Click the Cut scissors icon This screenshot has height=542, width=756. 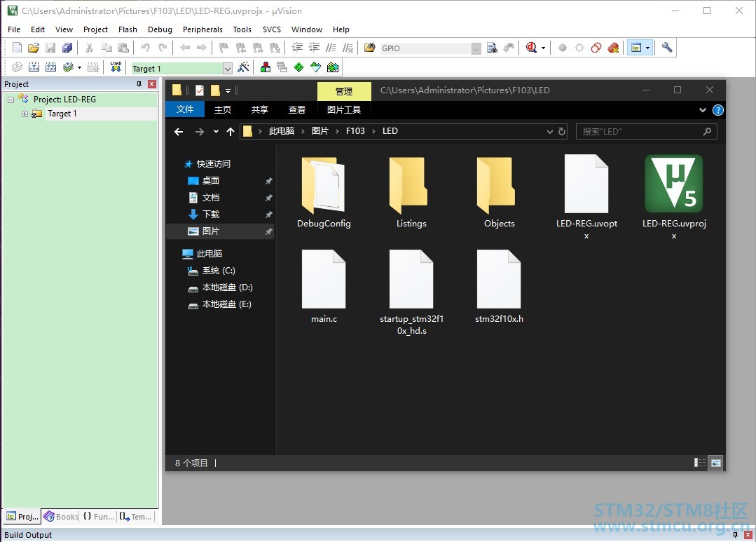(89, 48)
